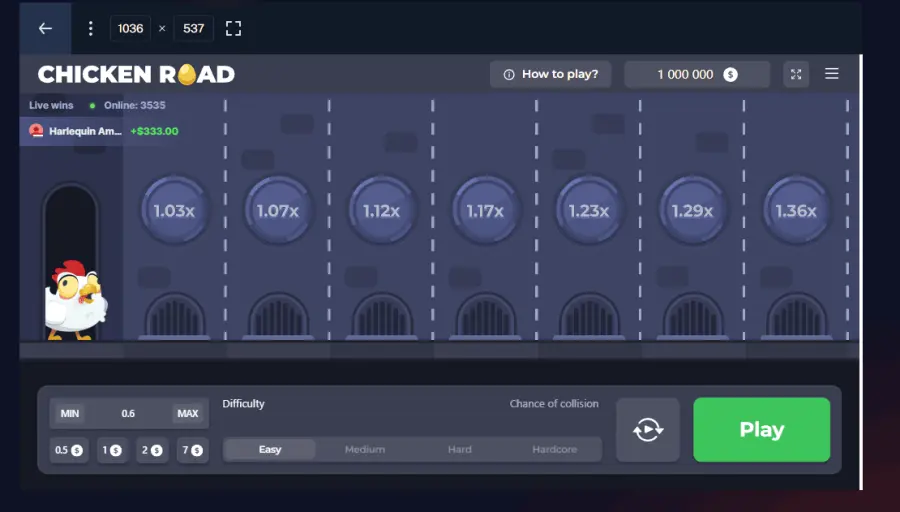Select Medium difficulty
This screenshot has height=512, width=900.
click(365, 449)
